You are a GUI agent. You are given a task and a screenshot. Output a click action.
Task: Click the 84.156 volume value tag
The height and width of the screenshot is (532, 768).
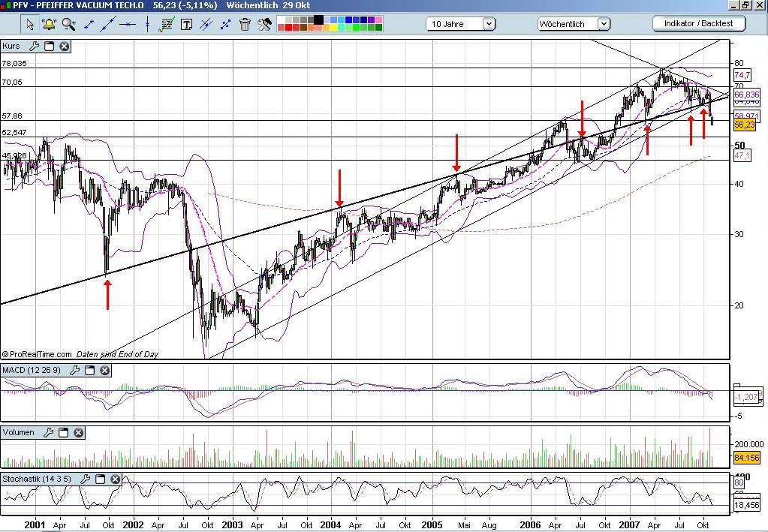(x=747, y=458)
